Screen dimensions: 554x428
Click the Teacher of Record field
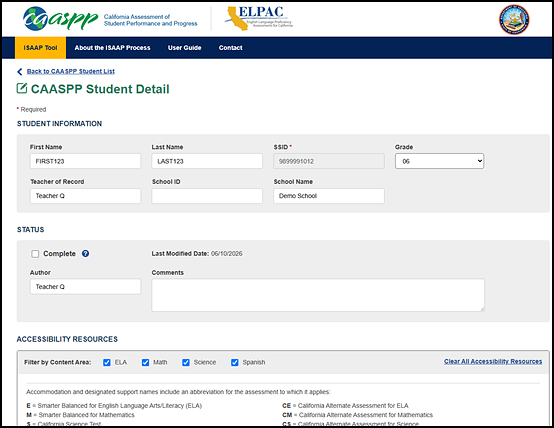tap(85, 196)
